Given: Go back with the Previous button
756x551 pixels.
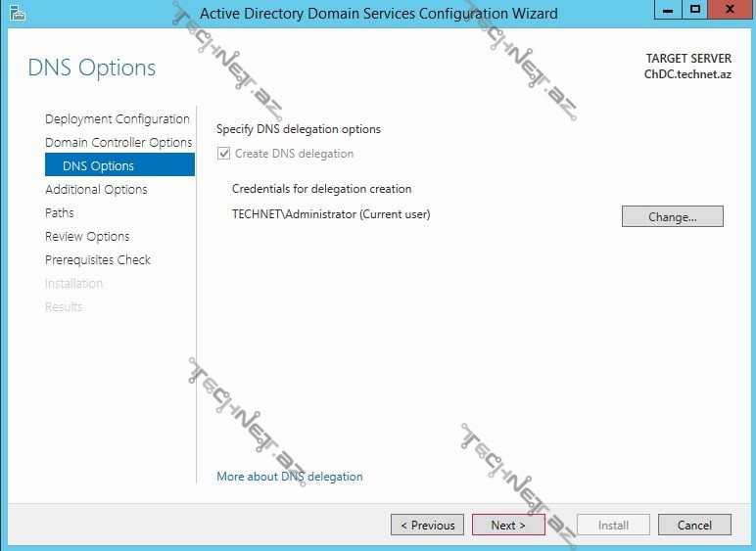Looking at the screenshot, I should pos(428,525).
